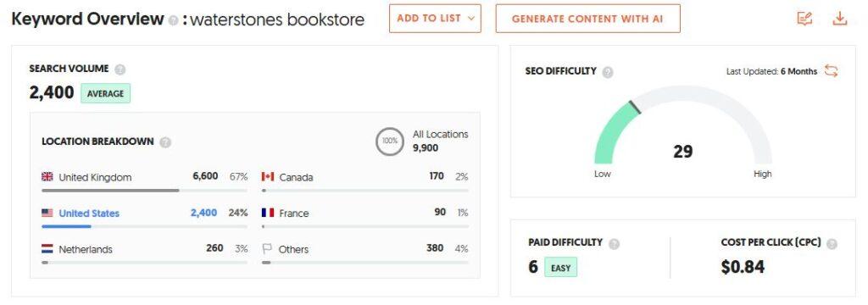Click the 67% United Kingdom percentage
The height and width of the screenshot is (305, 868).
[238, 177]
